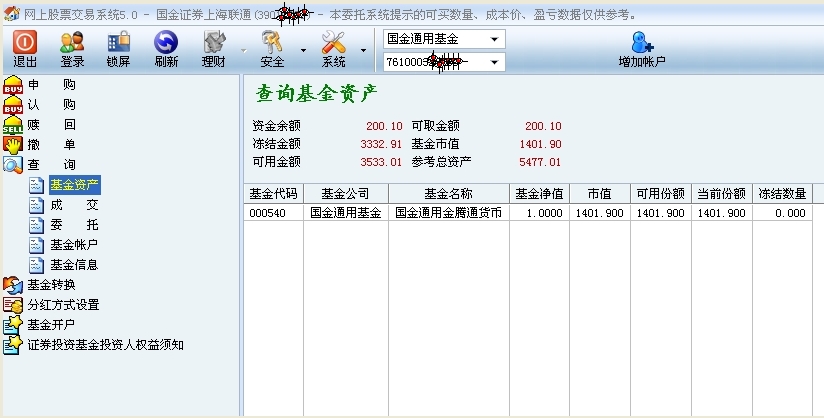Screen dimensions: 824x418
Task: Click the 增加帐户 add account icon
Action: pos(642,42)
